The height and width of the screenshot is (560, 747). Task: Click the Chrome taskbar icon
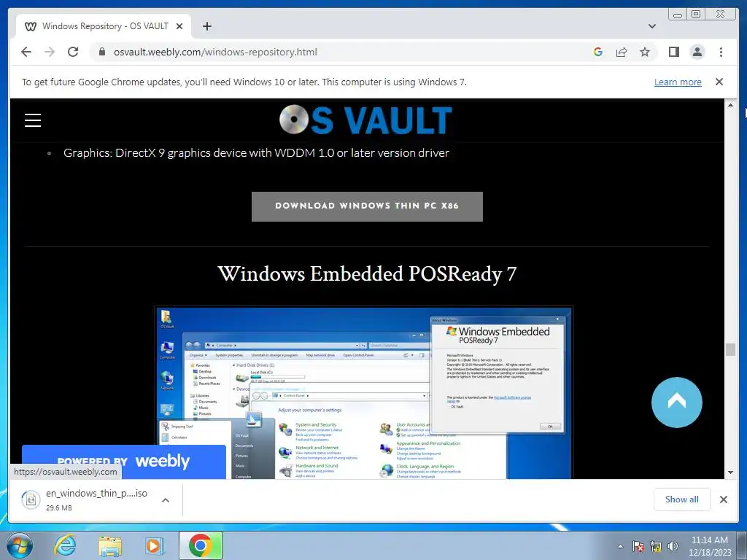(x=200, y=545)
